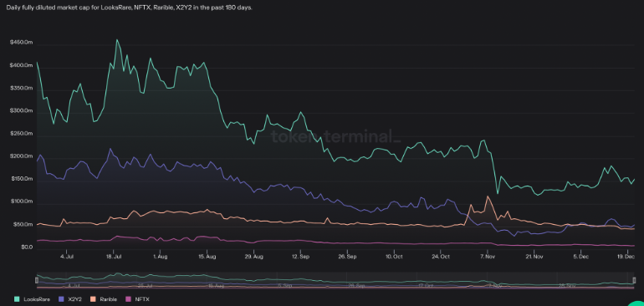The image size is (644, 306).
Task: Click the 5. Dec x-axis date label
Action: 580,257
